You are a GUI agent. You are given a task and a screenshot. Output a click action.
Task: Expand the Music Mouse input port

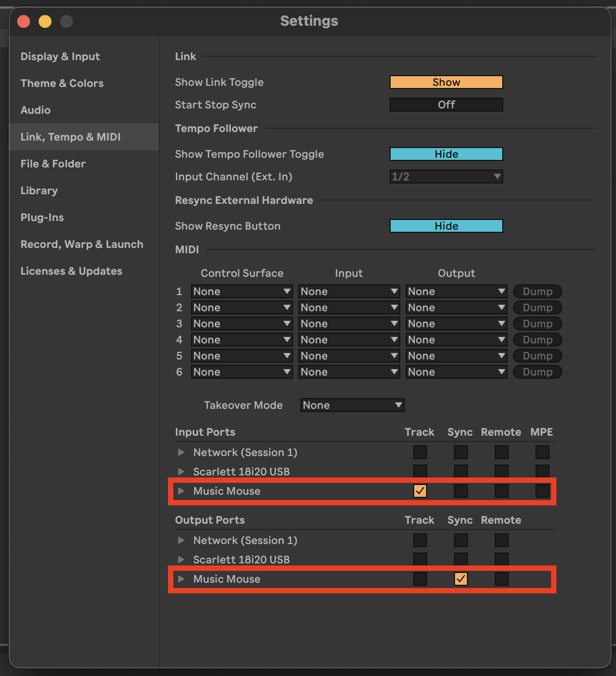(x=181, y=491)
